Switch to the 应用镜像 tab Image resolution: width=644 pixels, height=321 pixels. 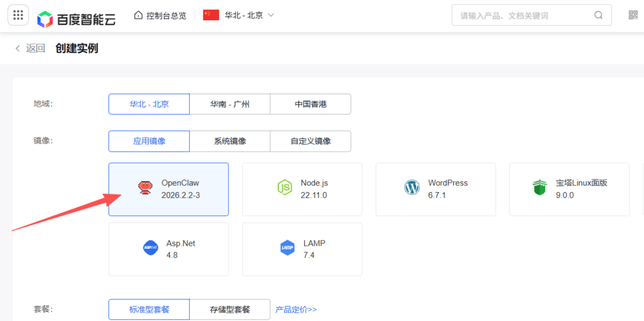[149, 141]
